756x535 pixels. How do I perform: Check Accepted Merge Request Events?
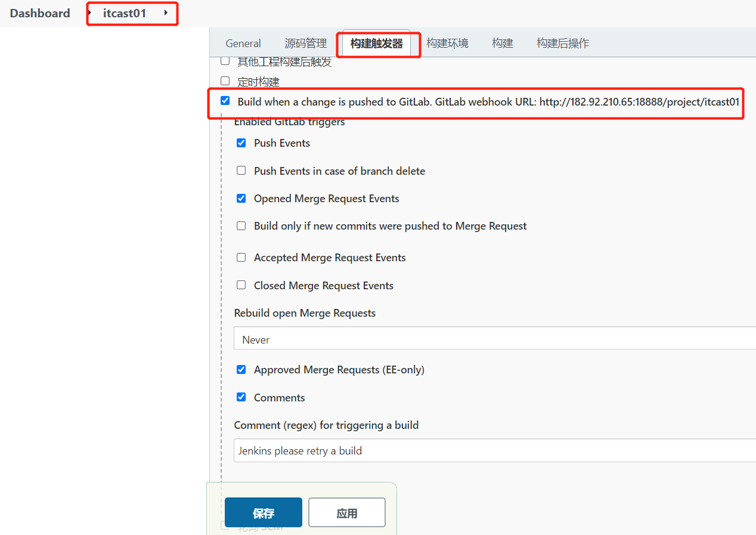point(241,257)
